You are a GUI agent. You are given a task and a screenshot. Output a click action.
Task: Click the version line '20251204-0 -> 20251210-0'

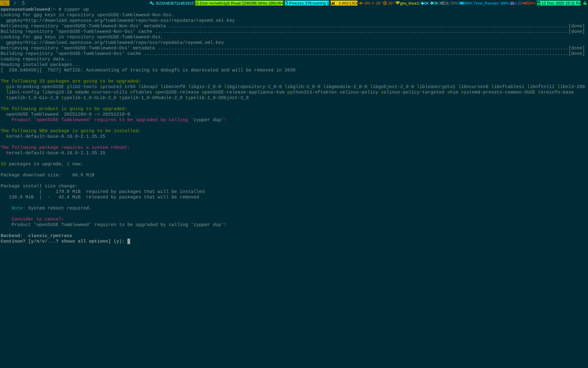click(97, 114)
